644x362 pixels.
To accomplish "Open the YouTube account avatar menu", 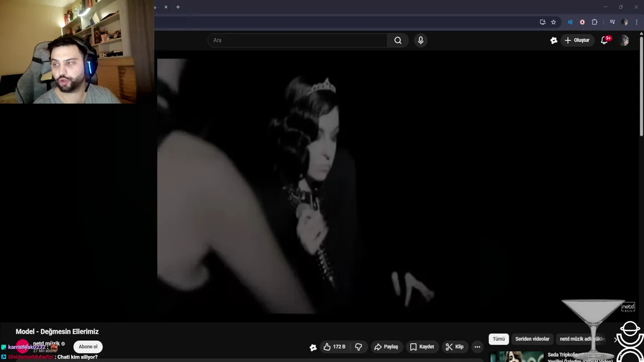I will [624, 41].
